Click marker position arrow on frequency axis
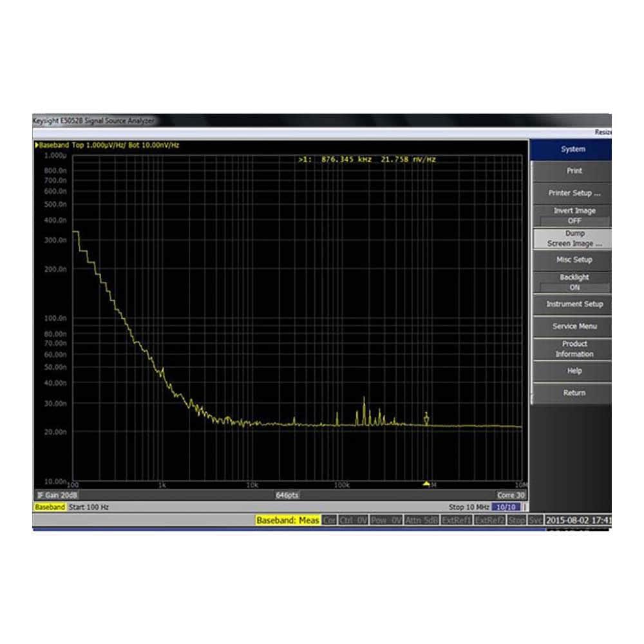The image size is (644, 644). point(426,483)
